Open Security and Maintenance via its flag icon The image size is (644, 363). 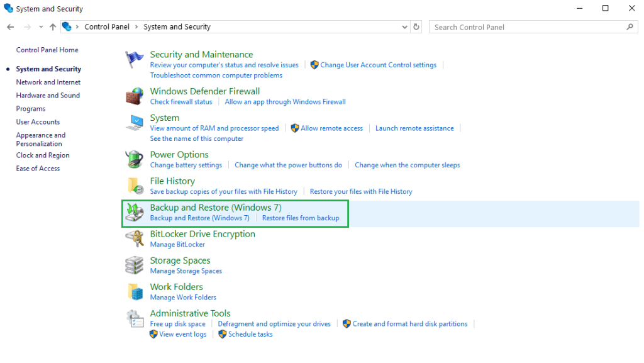pyautogui.click(x=134, y=59)
